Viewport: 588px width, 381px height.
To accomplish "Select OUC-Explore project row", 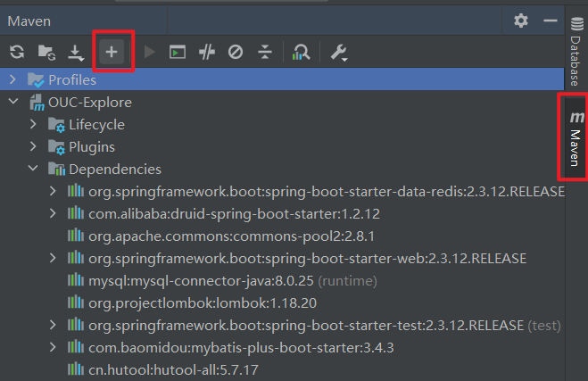I will click(282, 102).
